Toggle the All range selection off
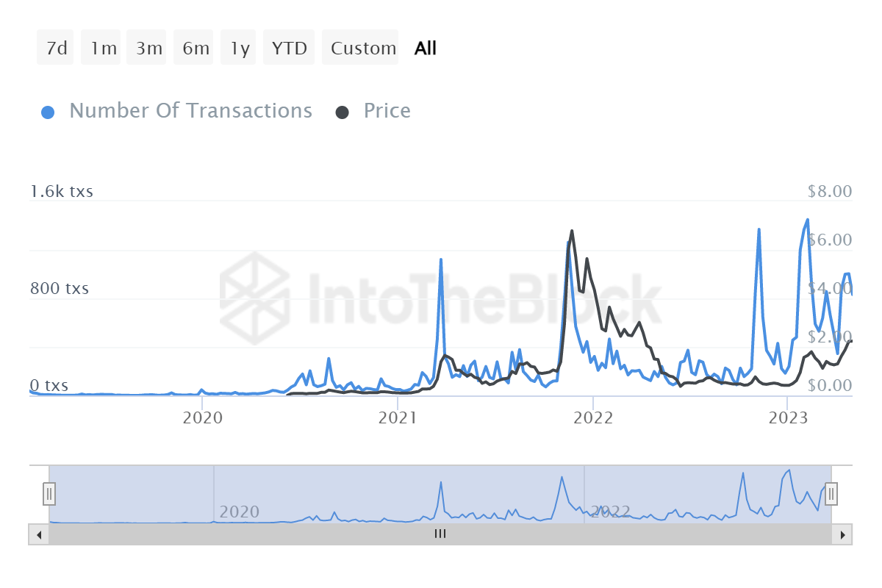Screen dimensions: 882x588 [x=425, y=47]
